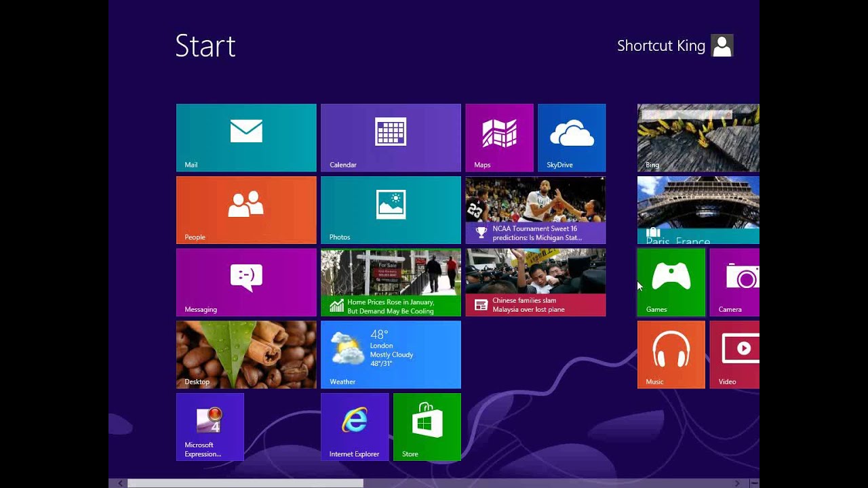Click the Start heading text

pos(205,46)
